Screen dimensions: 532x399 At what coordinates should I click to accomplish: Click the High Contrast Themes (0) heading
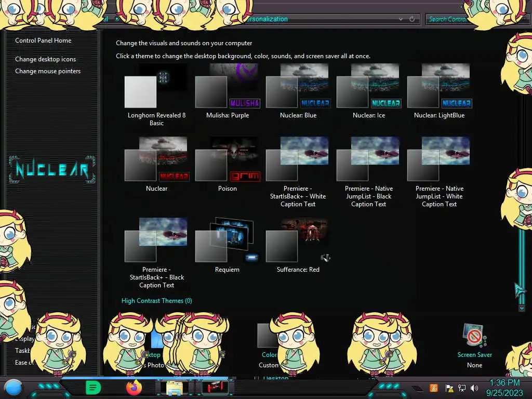pos(157,301)
